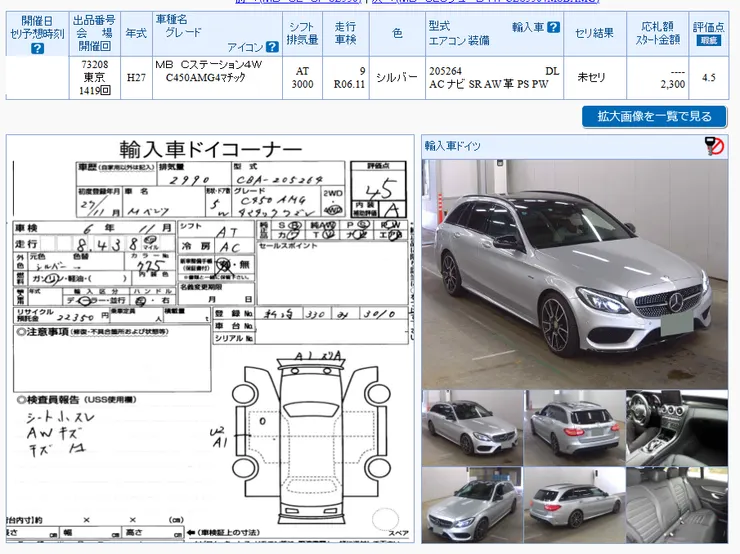Click the 東京 venue text
The image size is (740, 554).
[x=94, y=77]
